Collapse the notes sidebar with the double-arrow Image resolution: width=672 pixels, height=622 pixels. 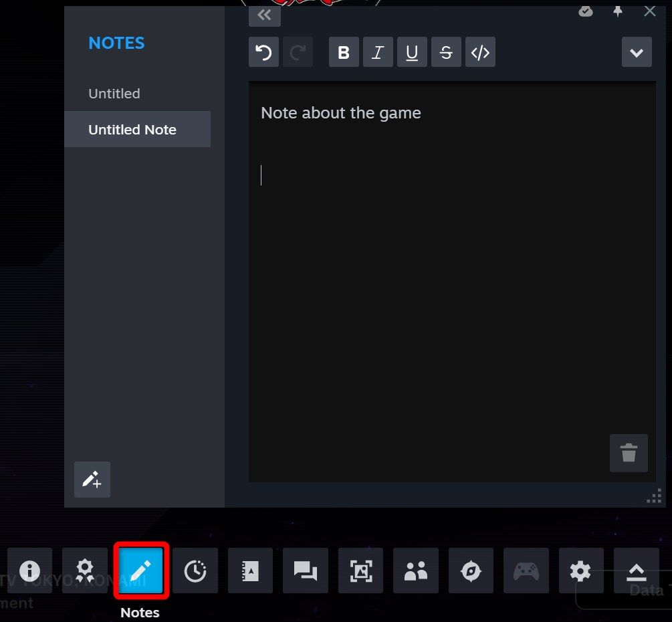click(x=264, y=15)
